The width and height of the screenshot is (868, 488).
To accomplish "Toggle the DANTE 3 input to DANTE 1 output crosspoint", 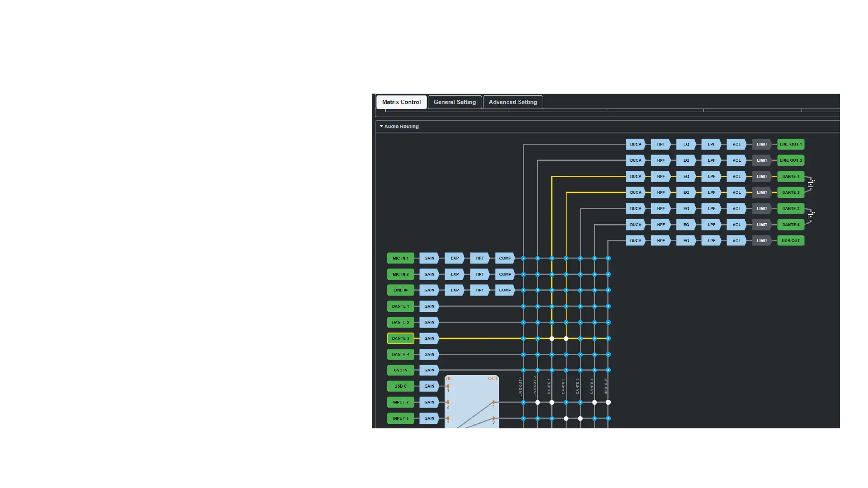I will click(x=552, y=338).
